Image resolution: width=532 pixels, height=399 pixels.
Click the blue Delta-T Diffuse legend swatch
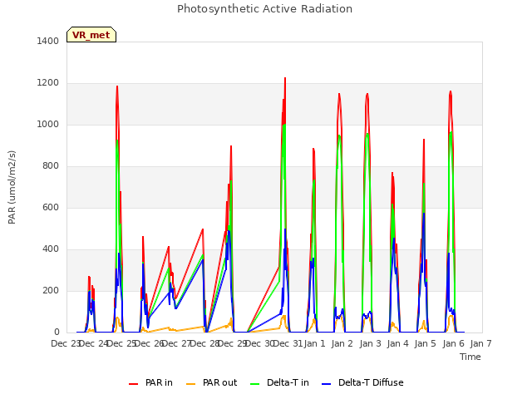pos(326,384)
